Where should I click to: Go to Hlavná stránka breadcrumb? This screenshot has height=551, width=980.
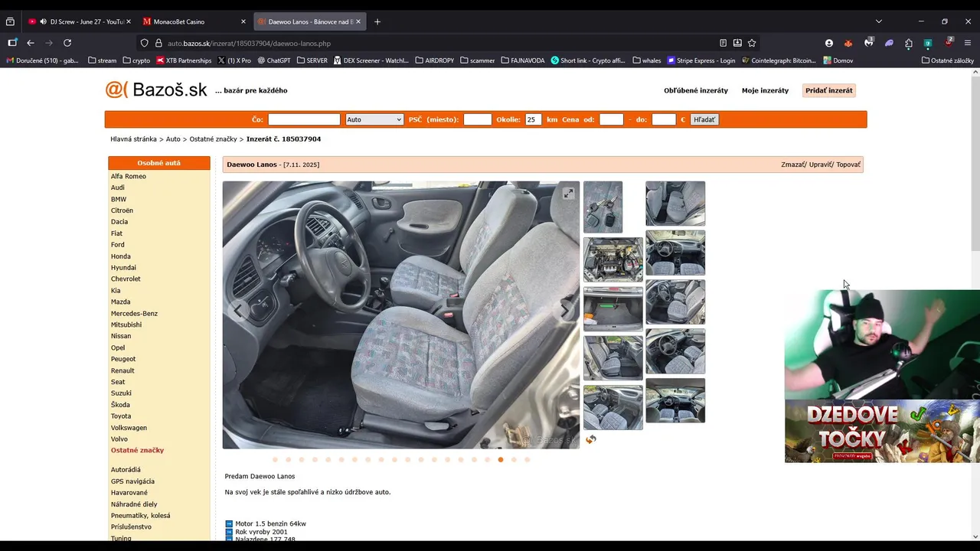(133, 139)
